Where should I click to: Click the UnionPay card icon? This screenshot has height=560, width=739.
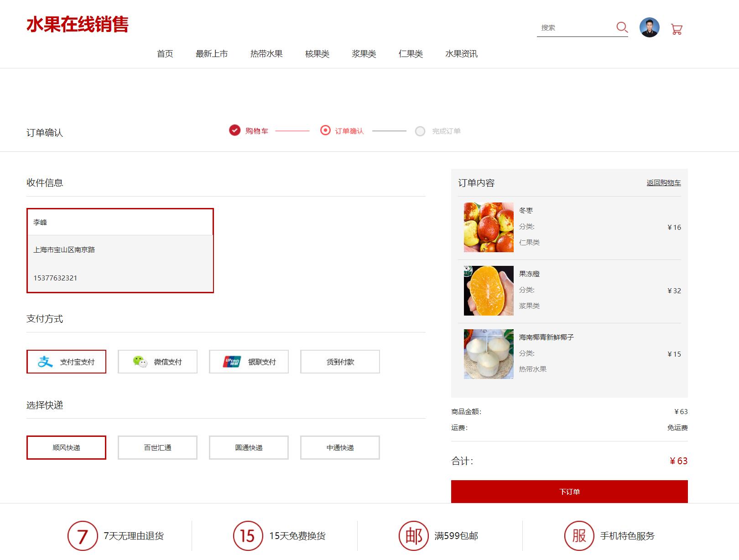point(233,362)
